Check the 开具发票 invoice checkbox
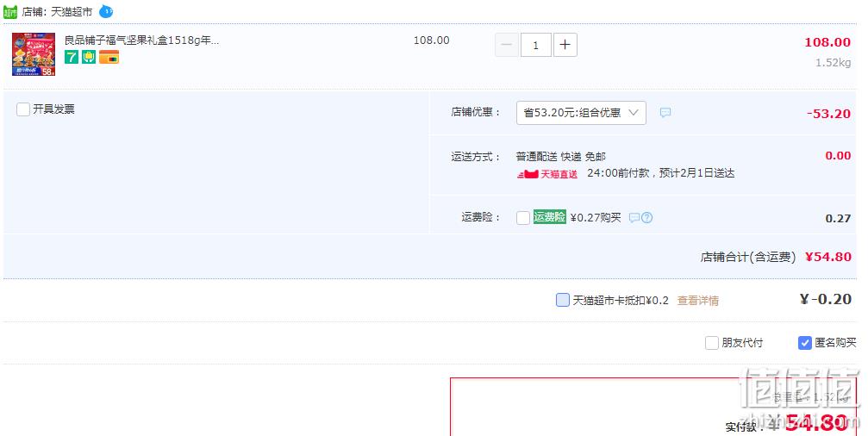This screenshot has height=436, width=868. 22,109
